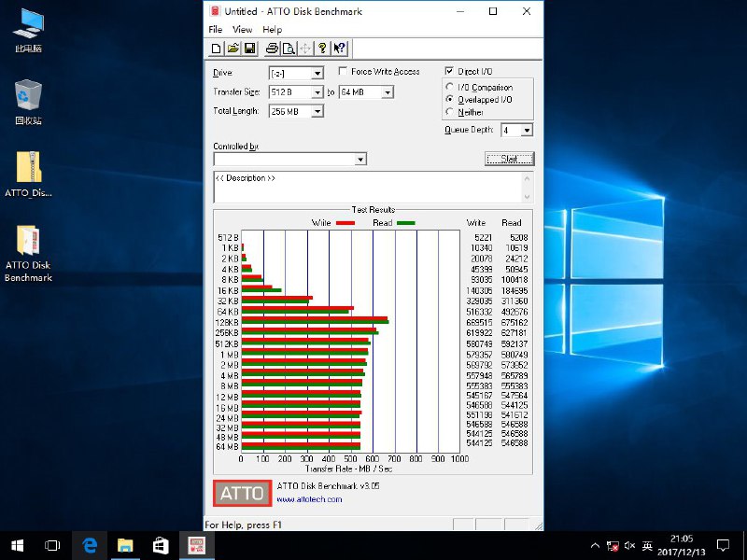Click the Save floppy disk toolbar icon
This screenshot has height=560, width=747.
[x=249, y=49]
